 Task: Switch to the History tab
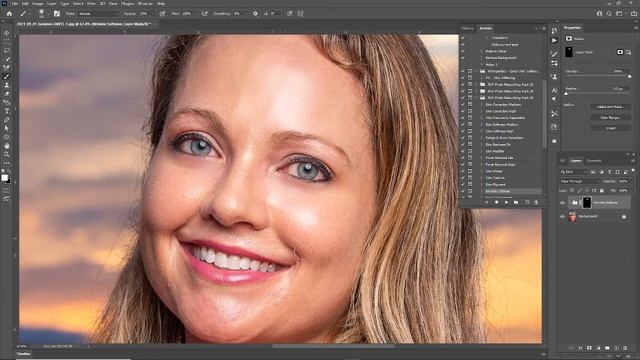(468, 28)
